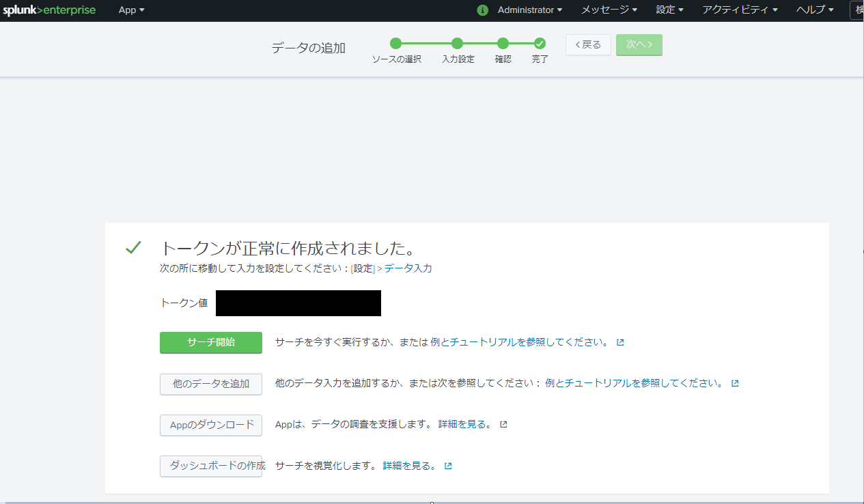The image size is (864, 504).
Task: Click the トークン値 label
Action: coord(184,303)
